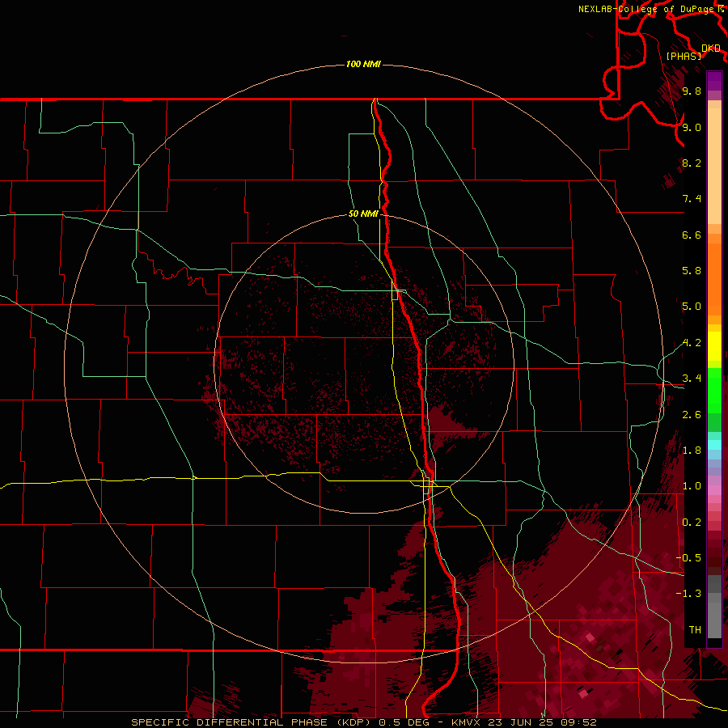Pick the purple top segment of the color bar
The width and height of the screenshot is (728, 728).
pyautogui.click(x=714, y=81)
